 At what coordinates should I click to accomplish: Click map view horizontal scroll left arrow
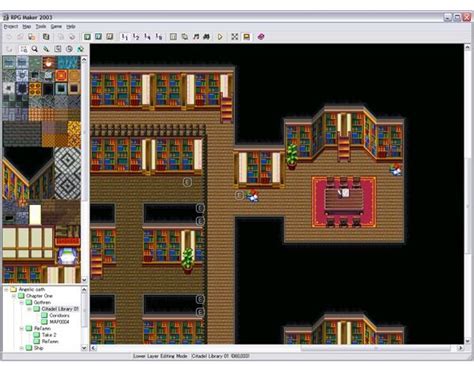point(94,348)
